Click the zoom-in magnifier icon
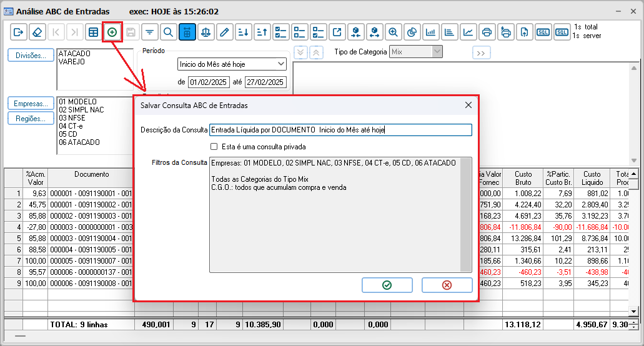Viewport: 644px width, 346px height. pos(394,32)
